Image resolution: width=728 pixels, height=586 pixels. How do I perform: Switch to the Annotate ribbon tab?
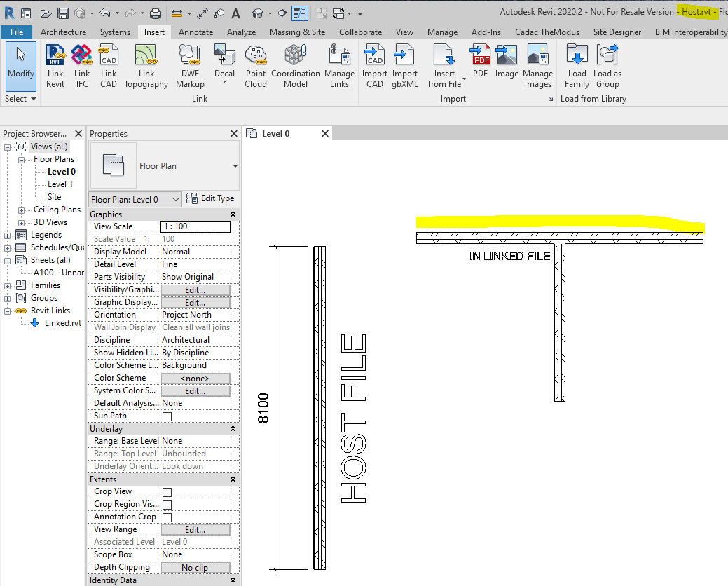tap(196, 32)
